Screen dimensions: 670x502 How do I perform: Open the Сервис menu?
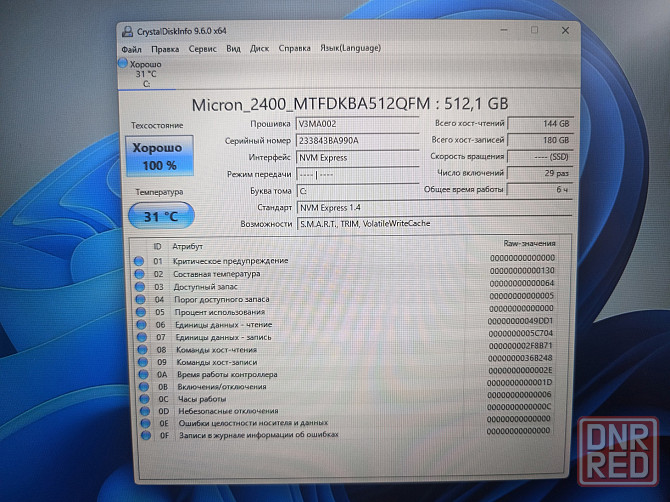[x=203, y=49]
